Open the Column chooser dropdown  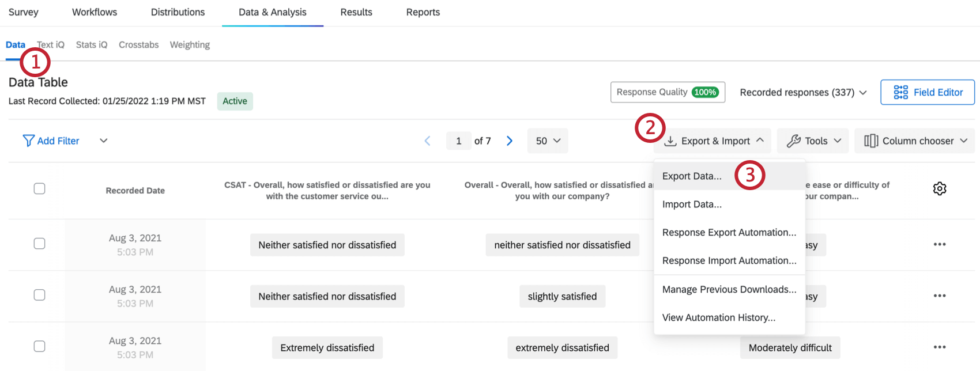click(915, 141)
